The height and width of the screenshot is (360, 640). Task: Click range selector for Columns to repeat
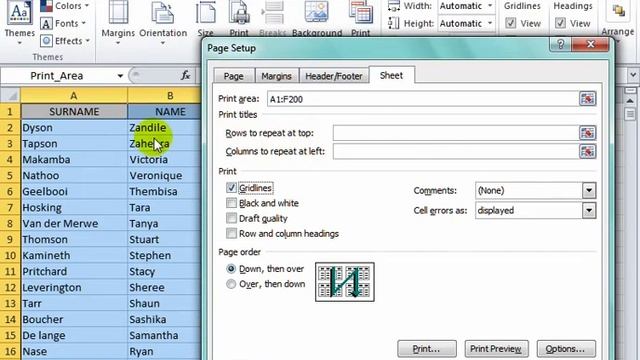tap(587, 151)
